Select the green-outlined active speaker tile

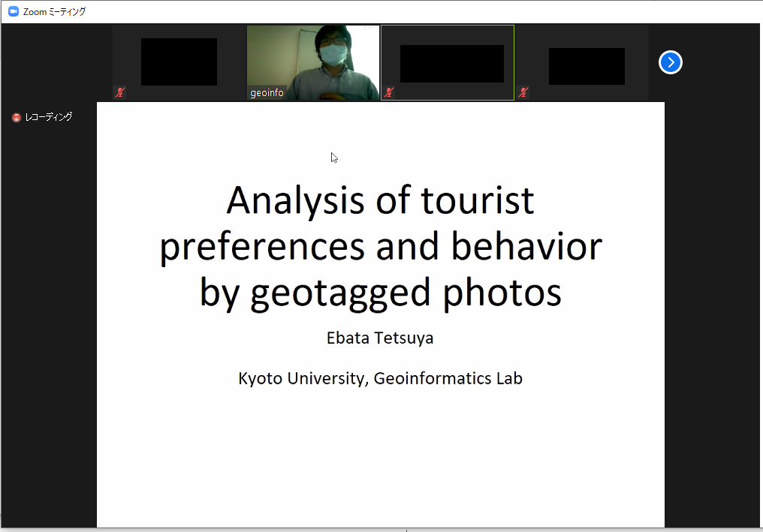click(x=447, y=63)
